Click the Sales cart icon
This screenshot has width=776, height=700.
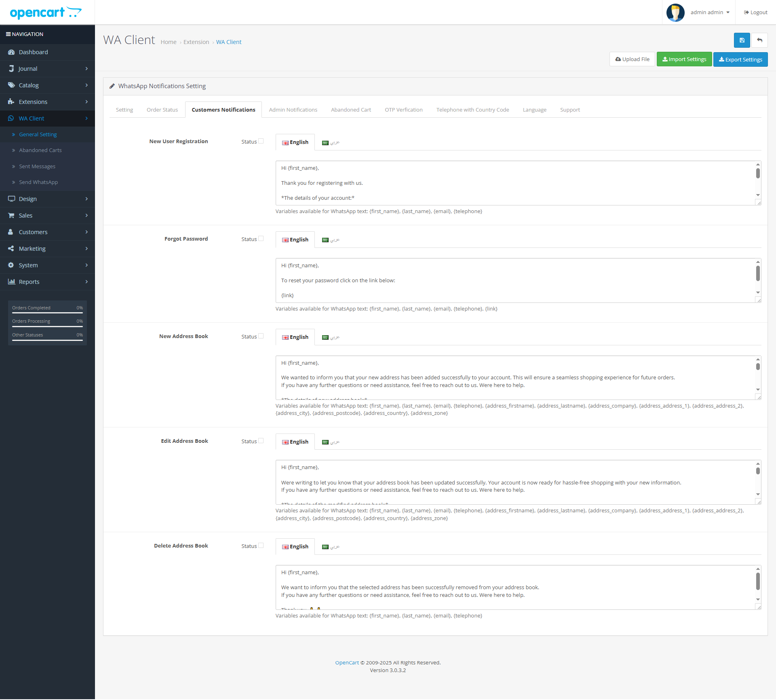[11, 216]
